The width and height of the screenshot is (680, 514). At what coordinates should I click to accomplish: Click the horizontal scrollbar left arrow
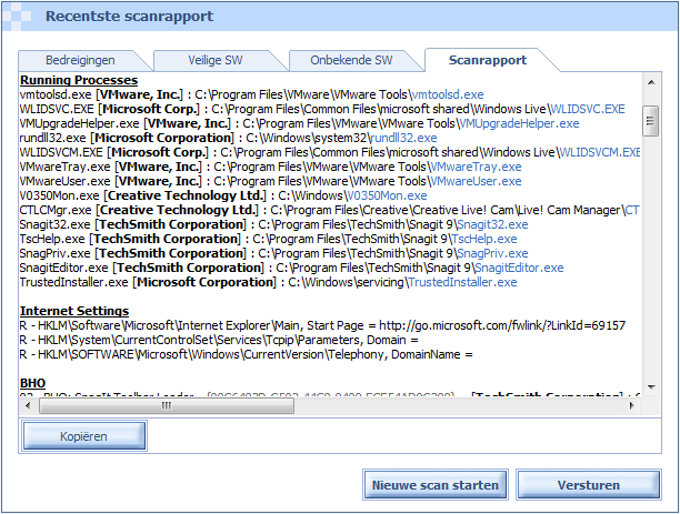(28, 406)
